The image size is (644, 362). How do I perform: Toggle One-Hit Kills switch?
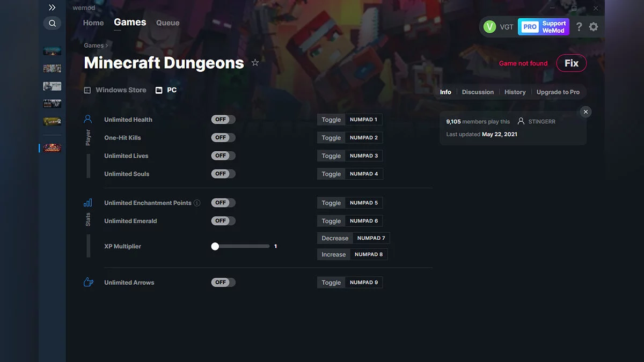coord(223,138)
